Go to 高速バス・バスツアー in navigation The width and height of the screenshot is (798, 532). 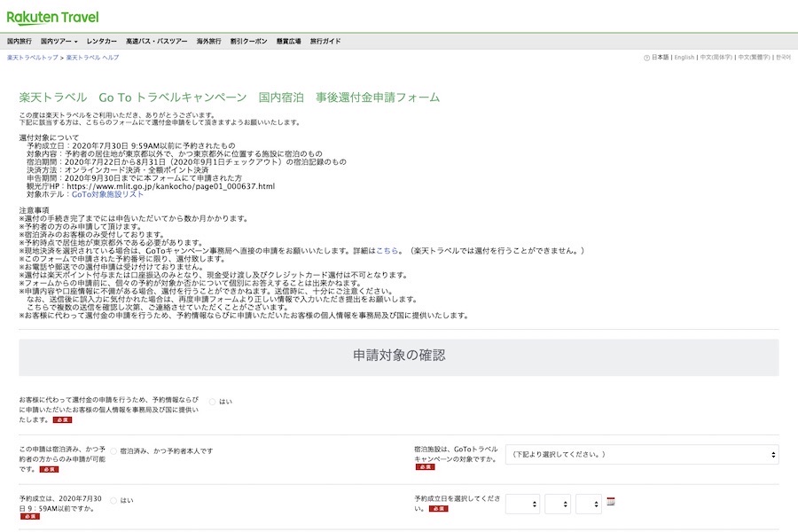click(x=157, y=42)
